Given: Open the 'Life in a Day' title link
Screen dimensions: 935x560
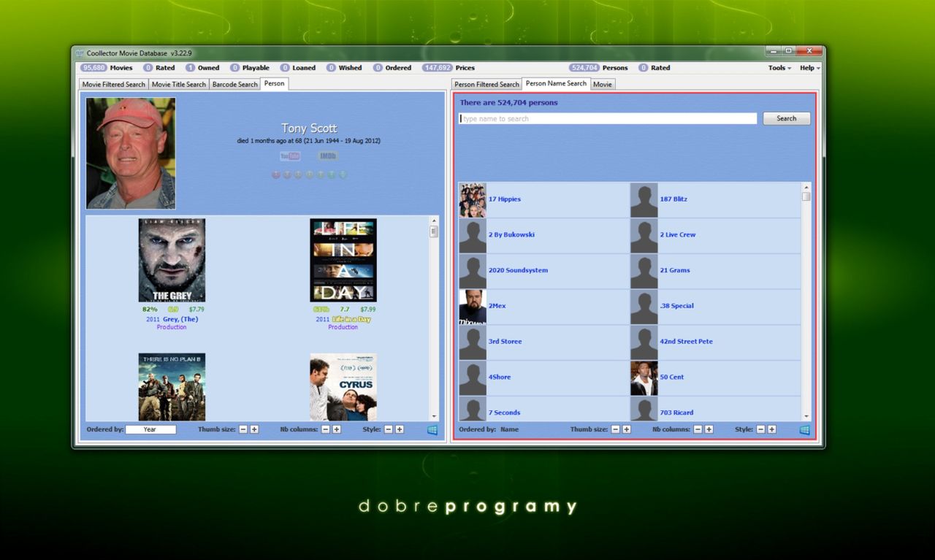Looking at the screenshot, I should pyautogui.click(x=352, y=319).
